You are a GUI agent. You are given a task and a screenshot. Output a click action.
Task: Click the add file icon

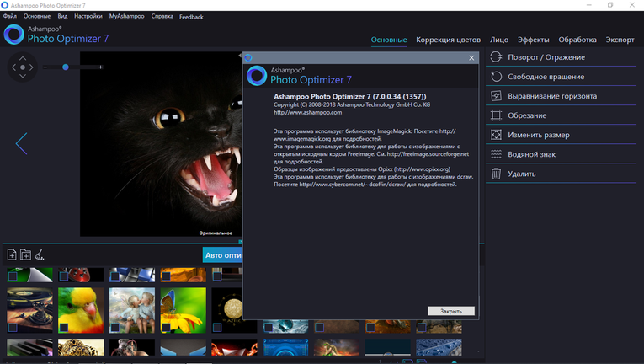(x=12, y=255)
